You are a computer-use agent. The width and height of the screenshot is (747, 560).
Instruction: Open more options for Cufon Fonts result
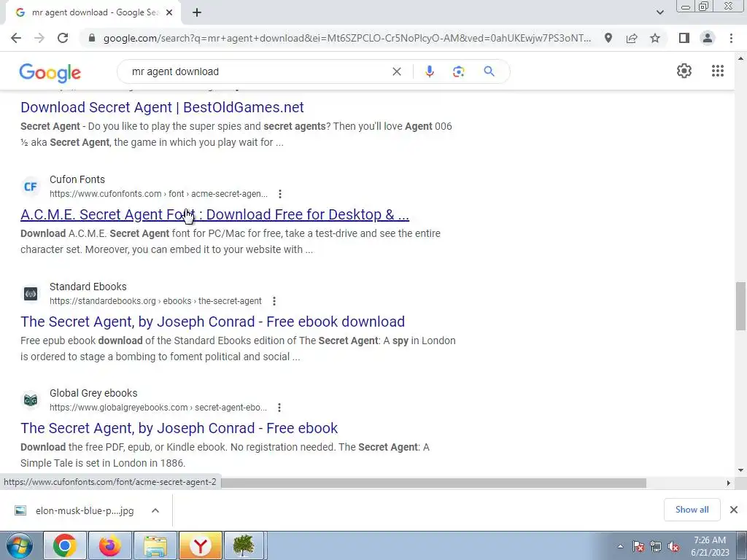(x=280, y=194)
